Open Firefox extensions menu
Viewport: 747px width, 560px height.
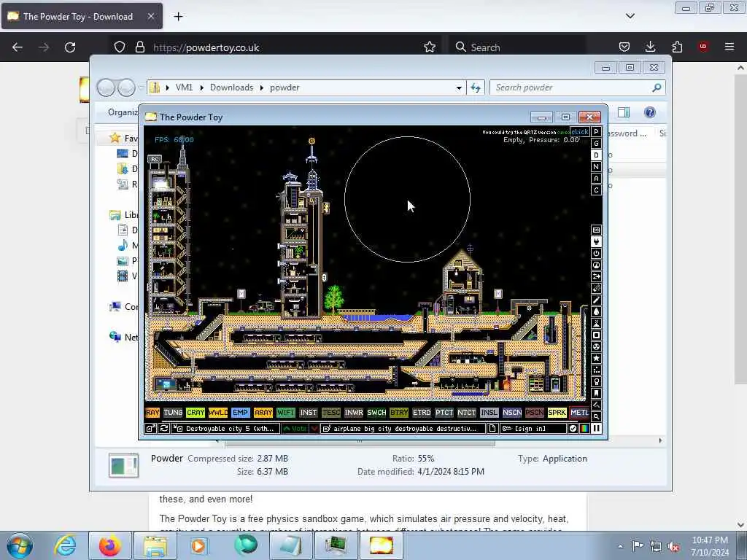coord(677,47)
